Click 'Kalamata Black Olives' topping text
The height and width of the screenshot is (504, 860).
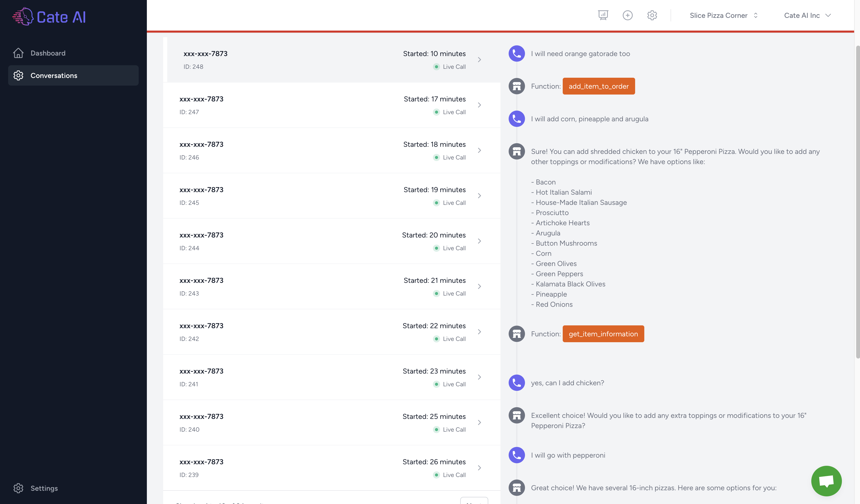coord(570,284)
